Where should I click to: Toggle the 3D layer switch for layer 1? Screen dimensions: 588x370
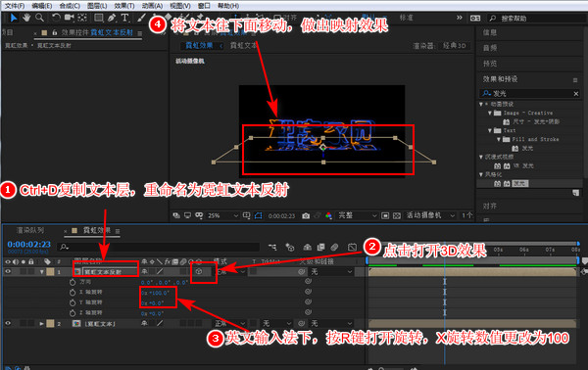pyautogui.click(x=199, y=271)
